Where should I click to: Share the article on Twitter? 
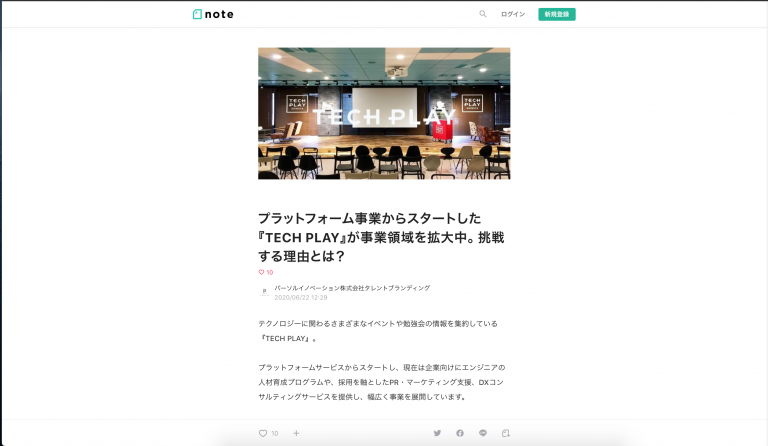[x=437, y=433]
